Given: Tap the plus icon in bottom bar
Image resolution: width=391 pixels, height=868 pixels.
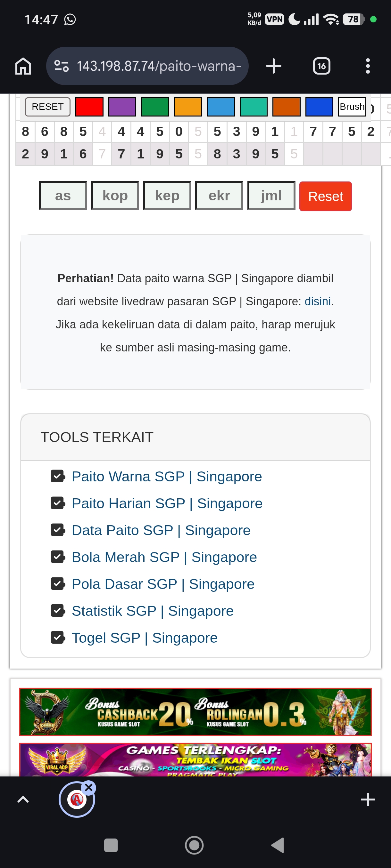Looking at the screenshot, I should (x=367, y=800).
